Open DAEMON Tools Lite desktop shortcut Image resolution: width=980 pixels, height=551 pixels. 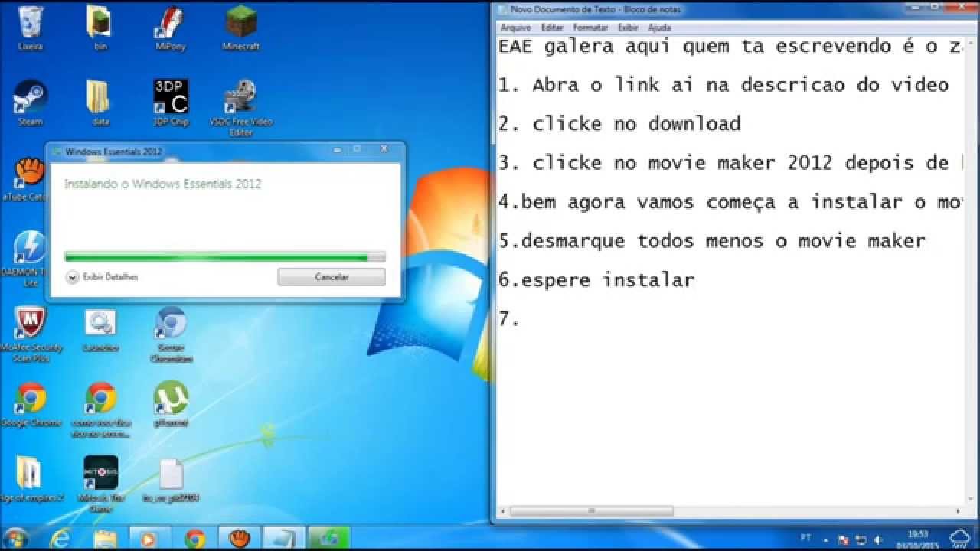pyautogui.click(x=29, y=259)
